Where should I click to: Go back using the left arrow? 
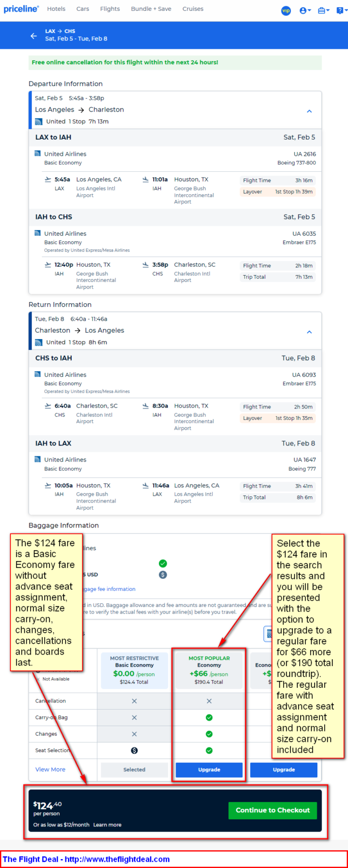click(34, 36)
